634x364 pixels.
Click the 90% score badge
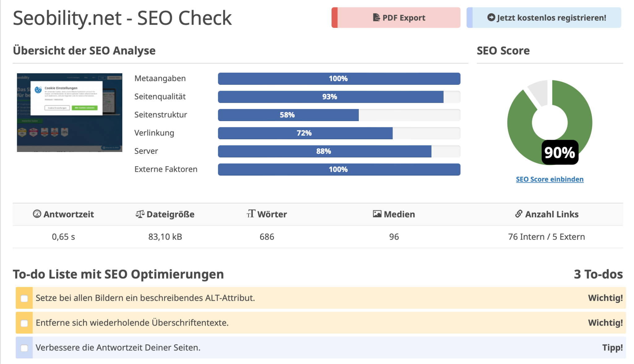click(x=560, y=152)
